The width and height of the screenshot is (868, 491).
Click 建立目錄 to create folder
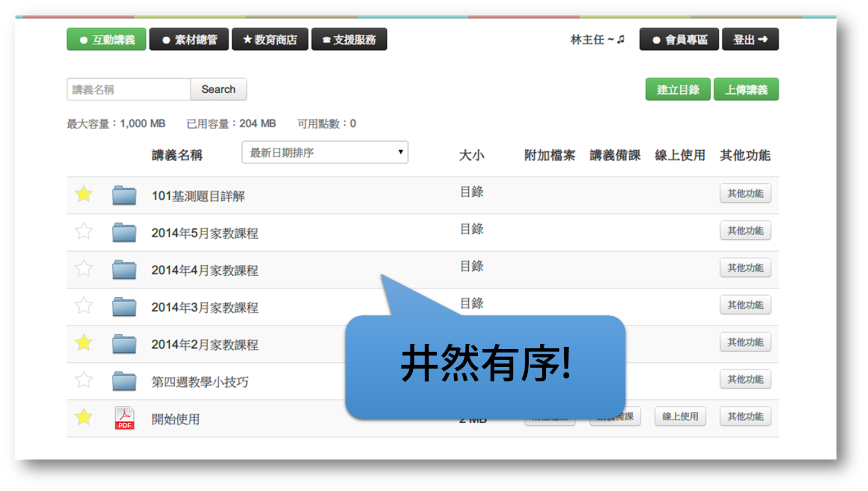pyautogui.click(x=678, y=90)
